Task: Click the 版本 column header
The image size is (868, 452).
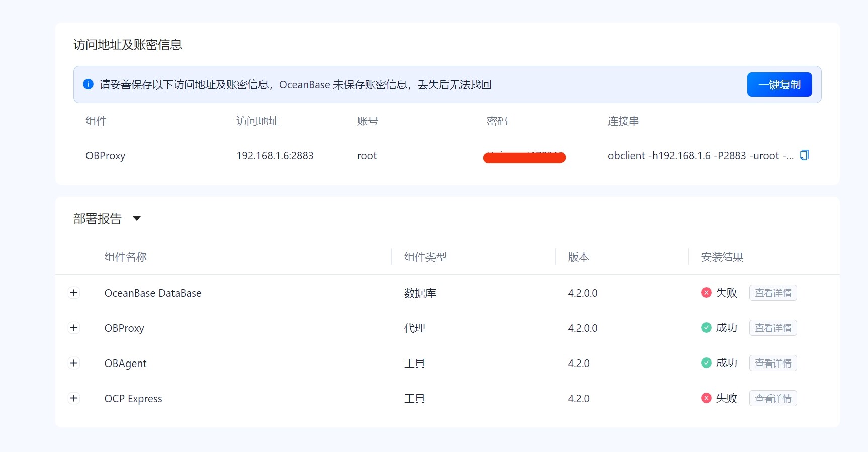Action: coord(578,257)
